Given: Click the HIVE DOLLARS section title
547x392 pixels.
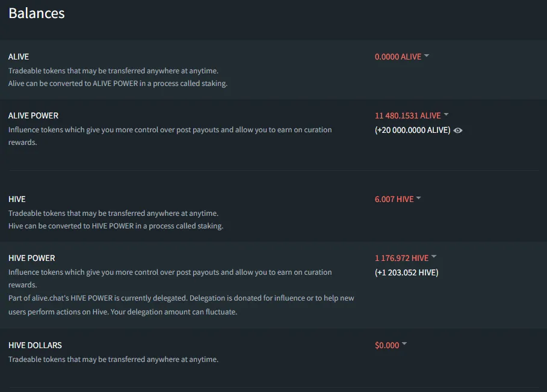Looking at the screenshot, I should point(35,345).
